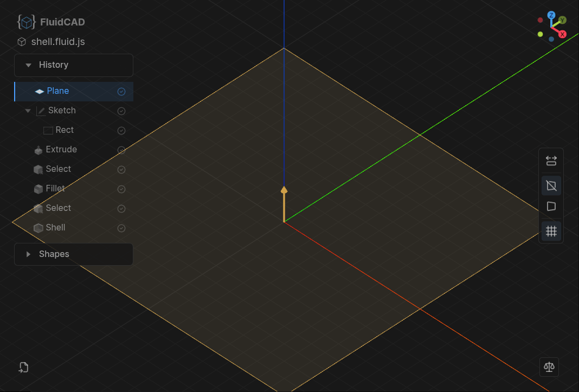Screen dimensions: 579x392
Task: Toggle the grid display button
Action: (x=551, y=232)
